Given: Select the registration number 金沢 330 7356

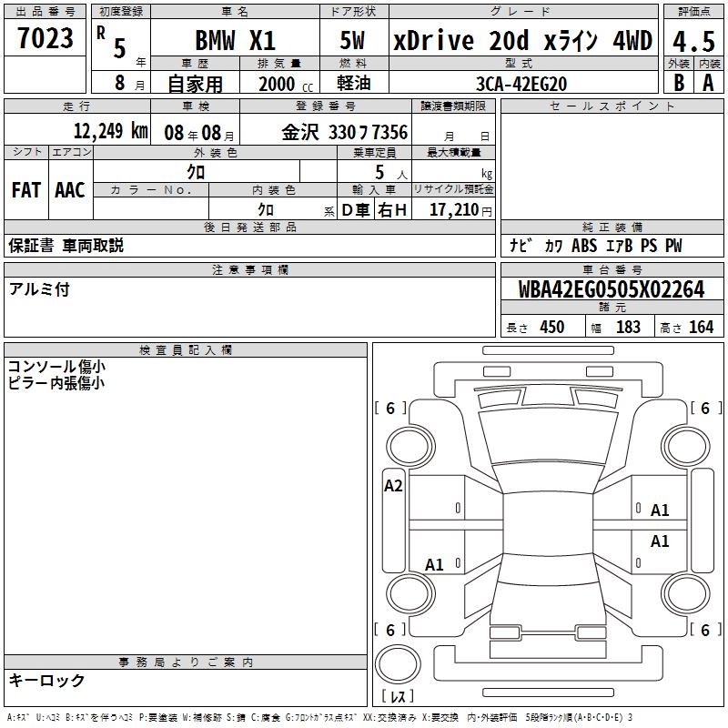Looking at the screenshot, I should click(x=345, y=132).
